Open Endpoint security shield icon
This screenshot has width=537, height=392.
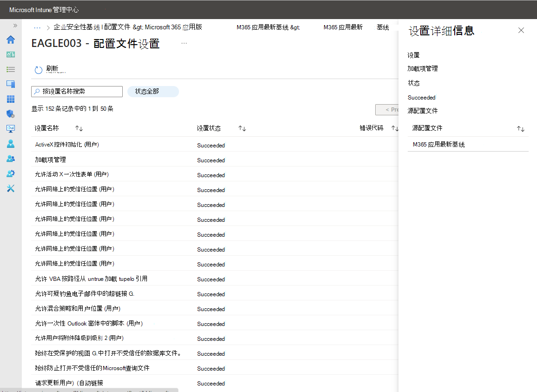(x=11, y=114)
